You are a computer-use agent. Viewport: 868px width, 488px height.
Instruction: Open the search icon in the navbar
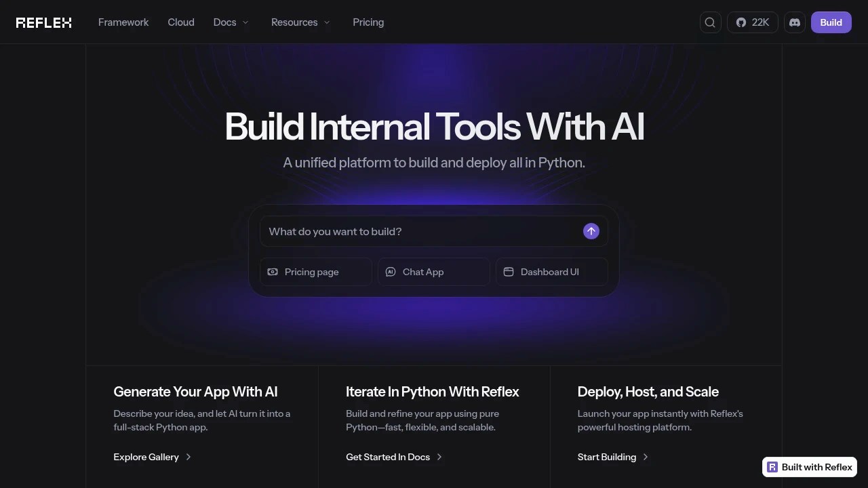point(710,22)
